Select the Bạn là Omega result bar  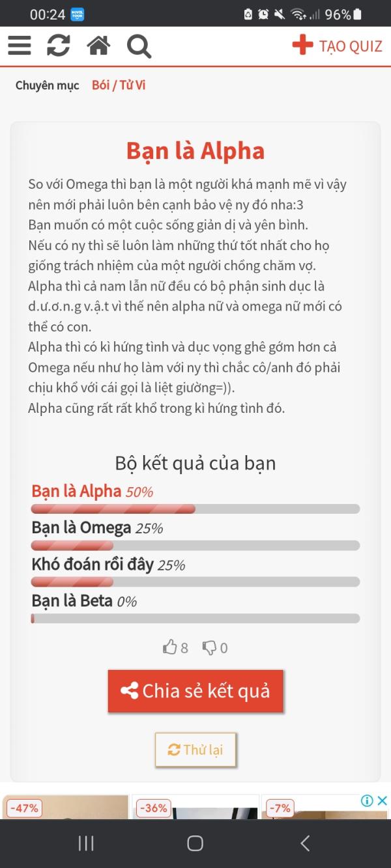pyautogui.click(x=195, y=545)
